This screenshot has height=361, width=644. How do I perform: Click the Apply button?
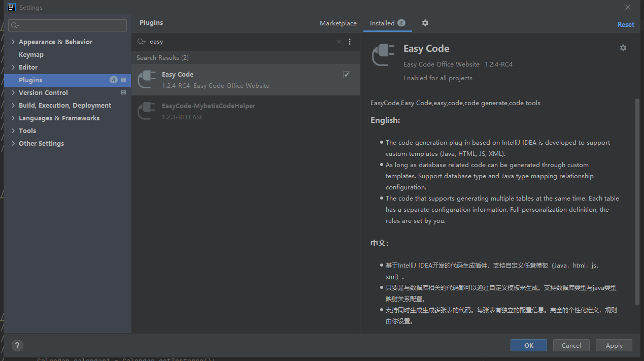(x=614, y=345)
